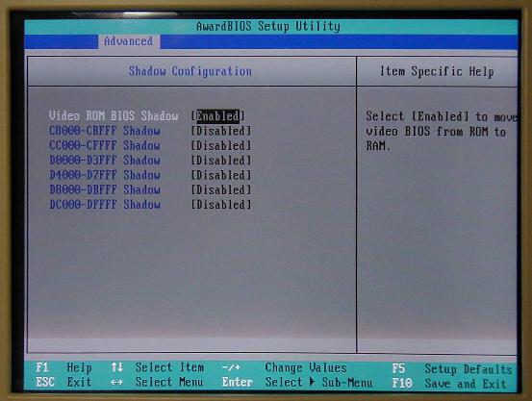Click the F5 Setup Defaults hint
The image size is (532, 401).
coord(452,368)
